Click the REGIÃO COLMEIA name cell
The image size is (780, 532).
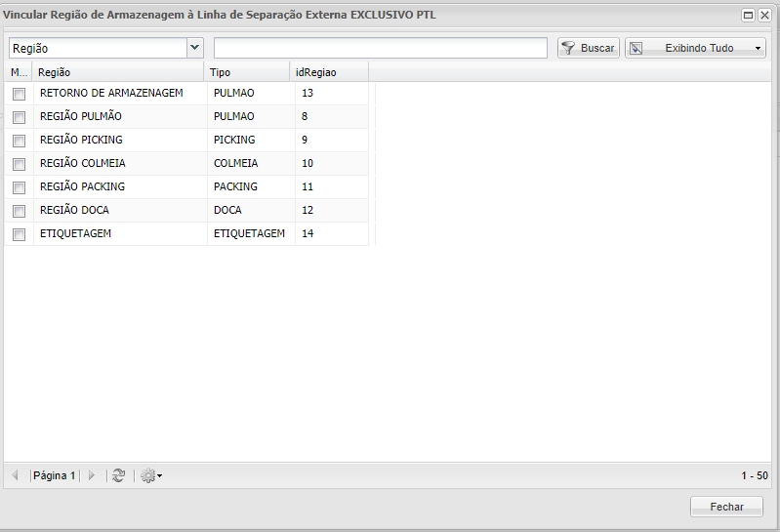coord(120,163)
